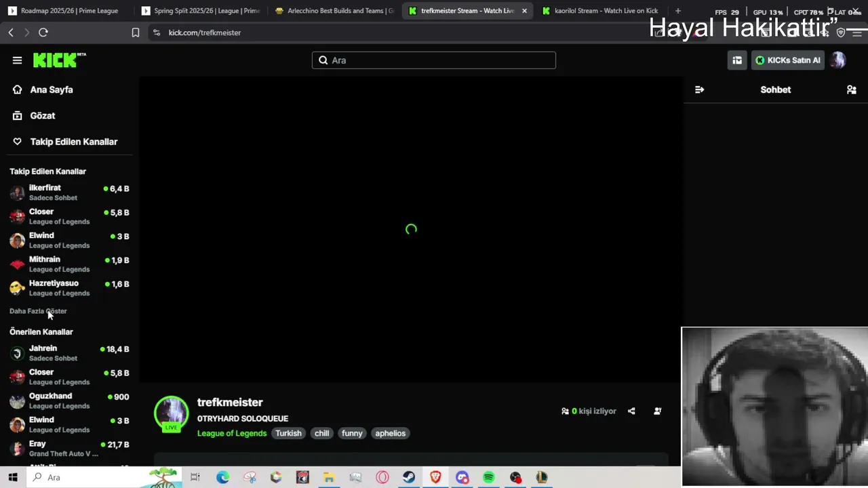Reload the current page
Viewport: 868px width, 488px height.
pos(43,33)
